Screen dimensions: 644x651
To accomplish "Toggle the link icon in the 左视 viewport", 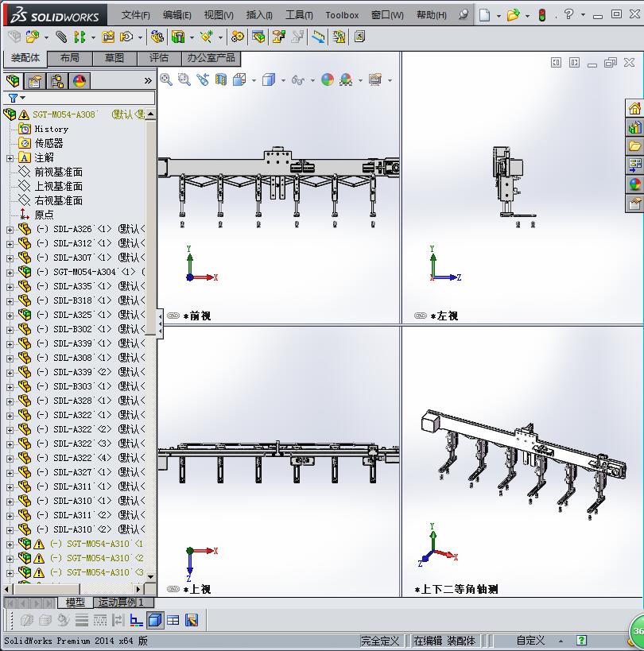I will [x=421, y=316].
